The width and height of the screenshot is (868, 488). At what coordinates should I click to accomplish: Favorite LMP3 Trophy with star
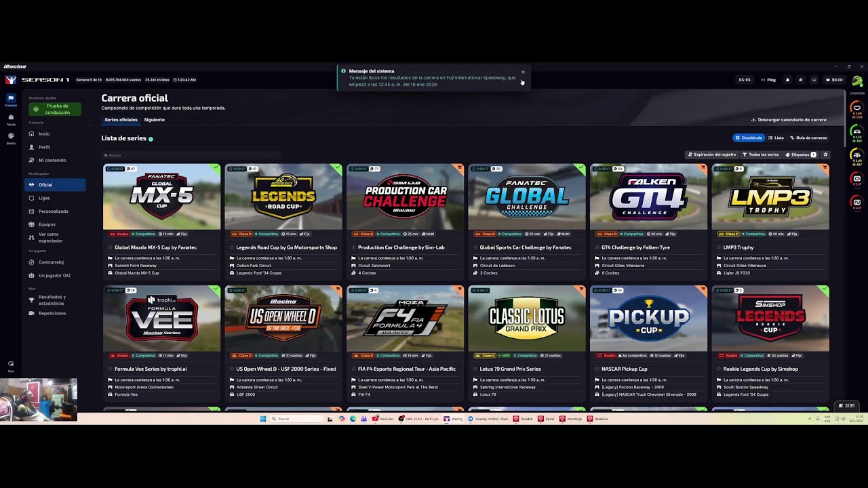[x=719, y=247]
